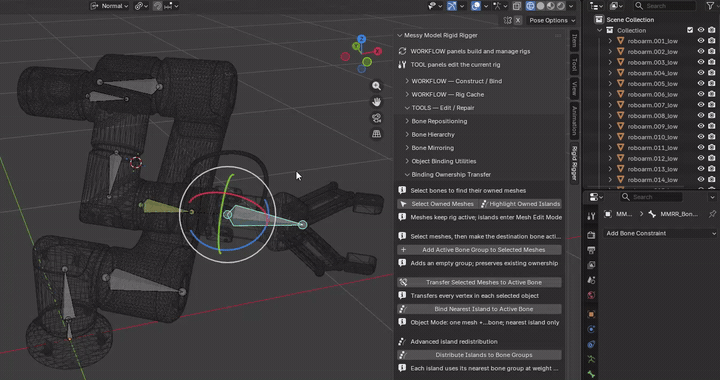
Task: Click Transfer Selected Meshes to Active Bone
Action: (x=479, y=282)
